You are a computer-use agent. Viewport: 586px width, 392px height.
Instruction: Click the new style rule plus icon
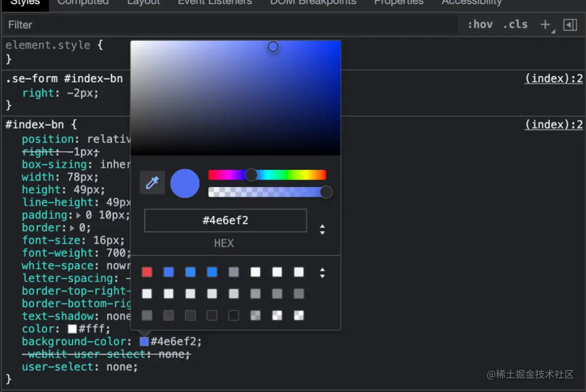click(545, 24)
